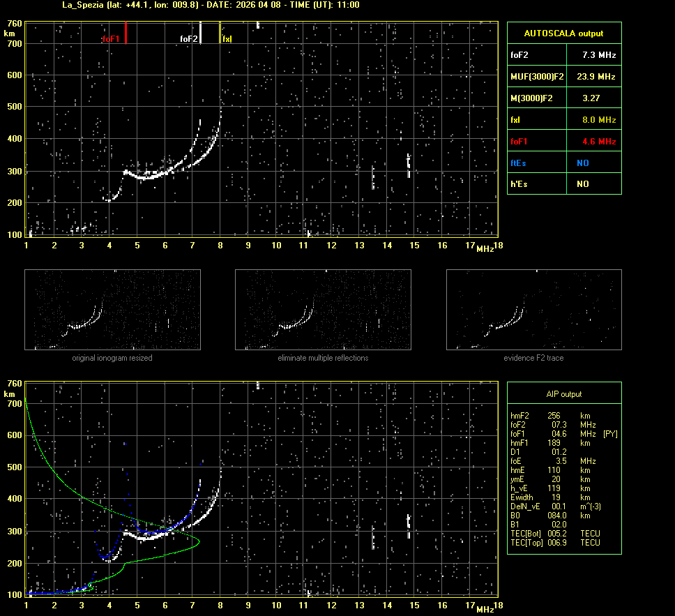Open the original ionogram resized thumbnail
This screenshot has width=675, height=616.
coord(112,310)
